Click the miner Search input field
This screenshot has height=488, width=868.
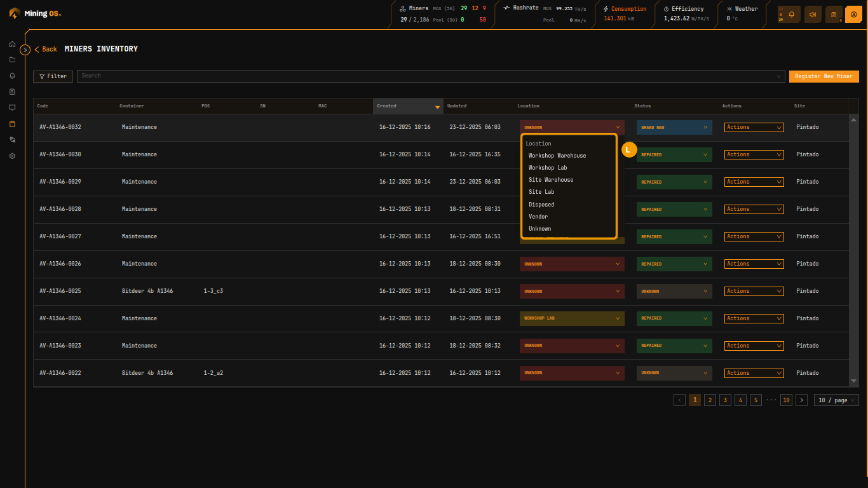(x=426, y=76)
